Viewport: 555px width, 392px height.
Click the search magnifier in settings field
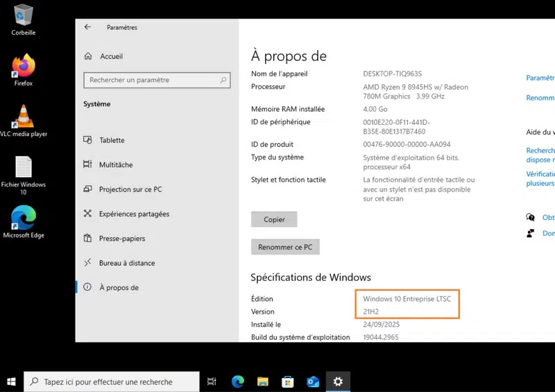223,80
